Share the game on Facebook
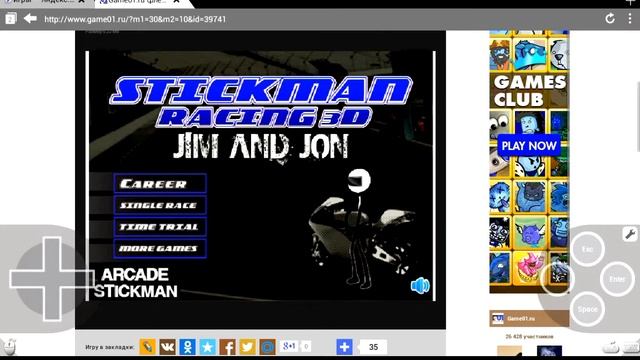 point(227,347)
